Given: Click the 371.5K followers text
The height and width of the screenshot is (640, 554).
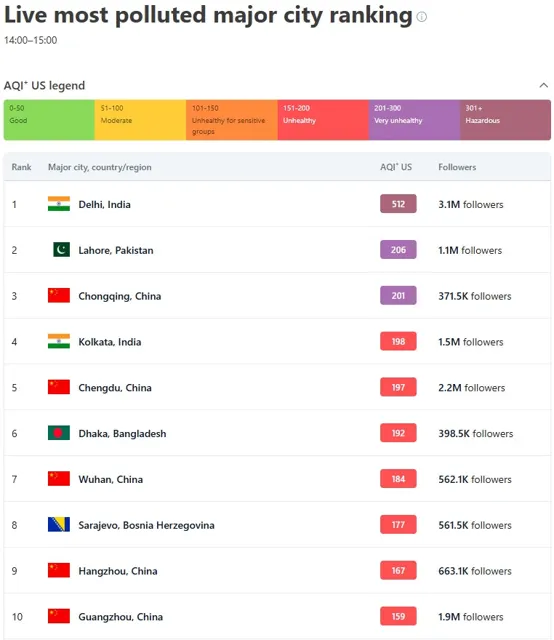Looking at the screenshot, I should click(x=475, y=296).
